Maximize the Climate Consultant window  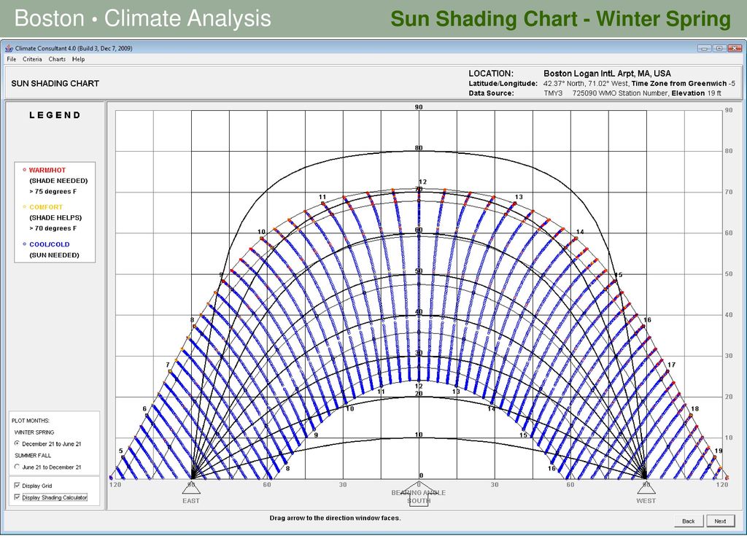(719, 48)
